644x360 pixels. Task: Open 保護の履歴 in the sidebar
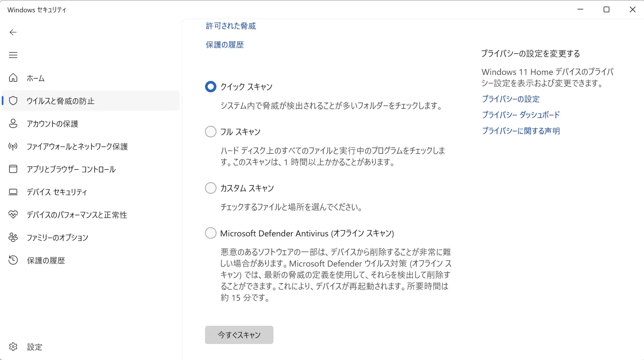coord(90,260)
